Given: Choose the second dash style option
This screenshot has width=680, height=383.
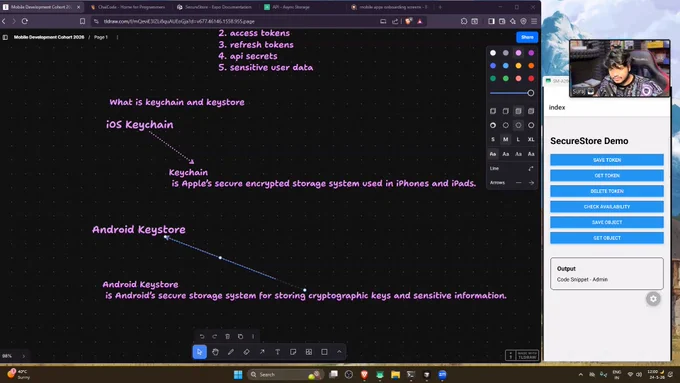Looking at the screenshot, I should (x=506, y=125).
